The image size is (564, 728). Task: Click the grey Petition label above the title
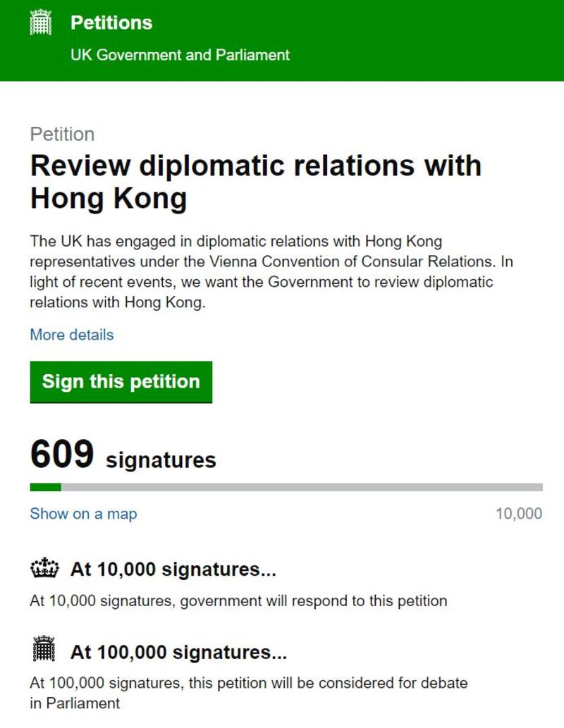point(62,134)
